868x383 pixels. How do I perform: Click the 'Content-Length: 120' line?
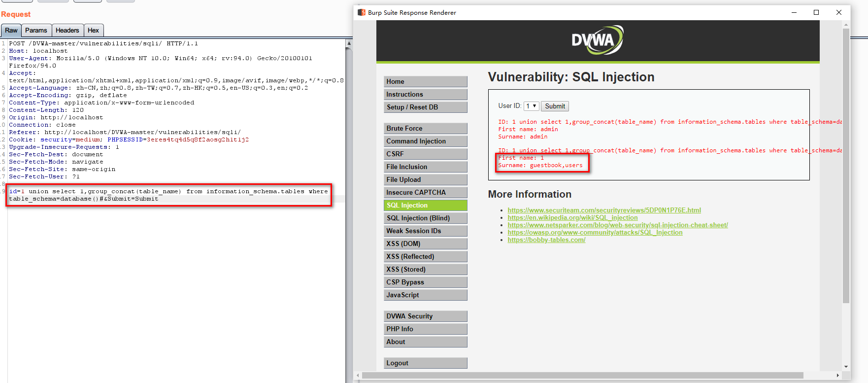tap(46, 110)
